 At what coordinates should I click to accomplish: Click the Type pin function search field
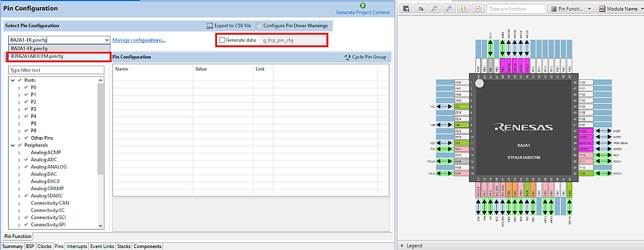pyautogui.click(x=516, y=9)
